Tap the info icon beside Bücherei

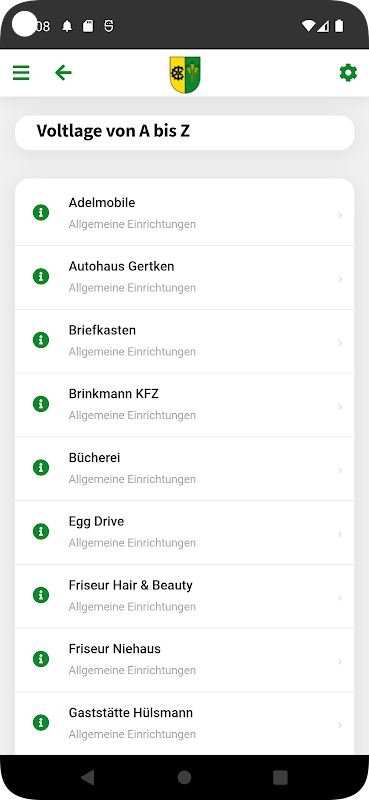(x=41, y=467)
